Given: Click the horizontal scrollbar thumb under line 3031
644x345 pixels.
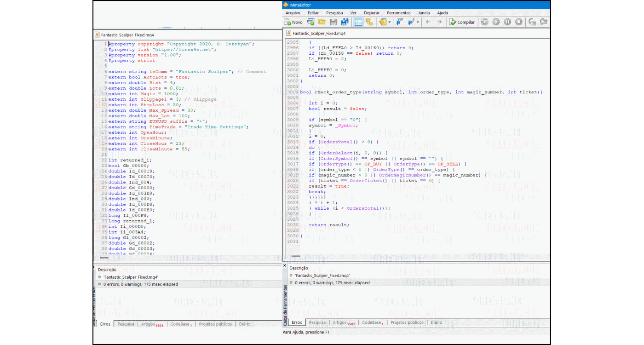Looking at the screenshot, I should (x=295, y=256).
